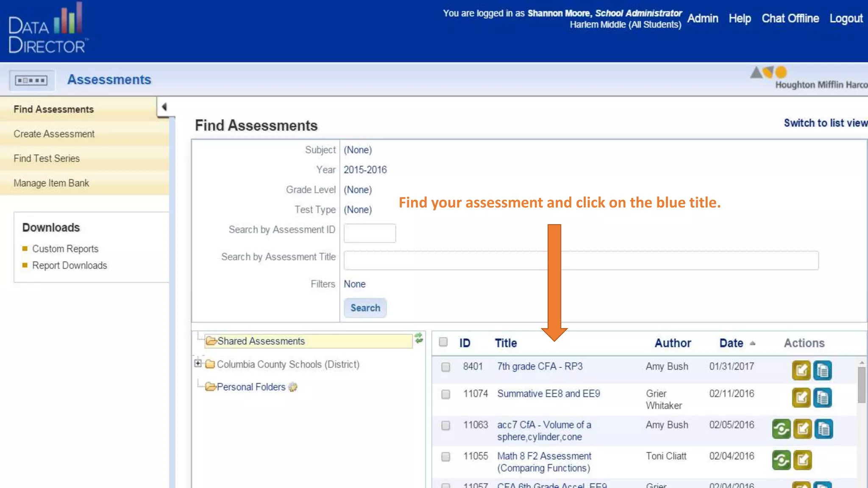Open the Grade Level (None) selector
The width and height of the screenshot is (868, 488).
click(x=358, y=190)
